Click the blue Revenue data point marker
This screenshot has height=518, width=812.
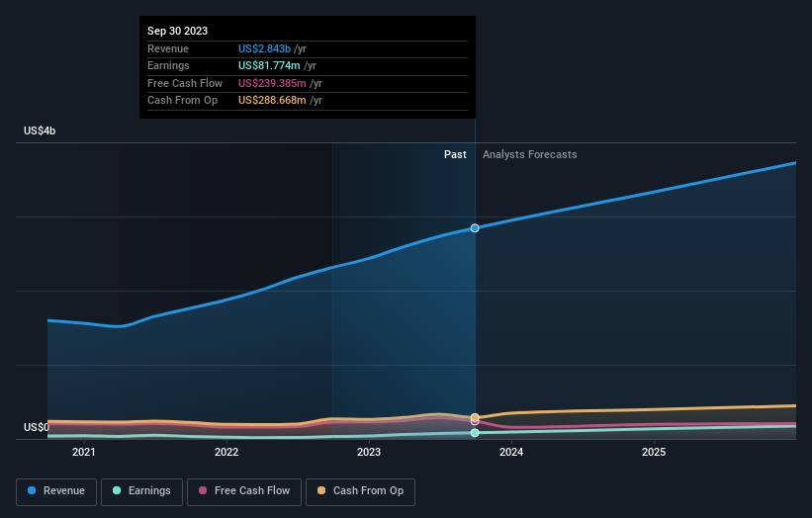click(475, 228)
